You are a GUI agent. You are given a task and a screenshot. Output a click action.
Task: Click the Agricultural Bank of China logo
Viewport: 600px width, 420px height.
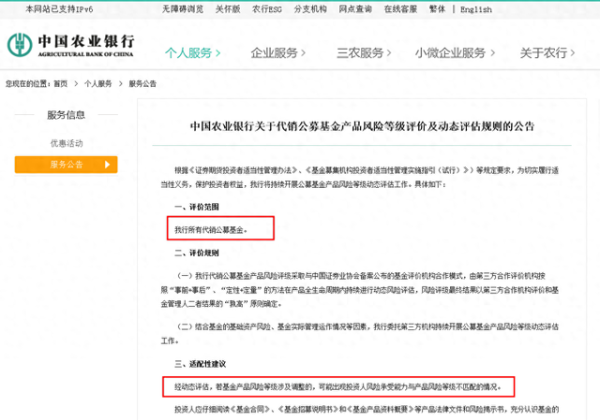pos(70,45)
